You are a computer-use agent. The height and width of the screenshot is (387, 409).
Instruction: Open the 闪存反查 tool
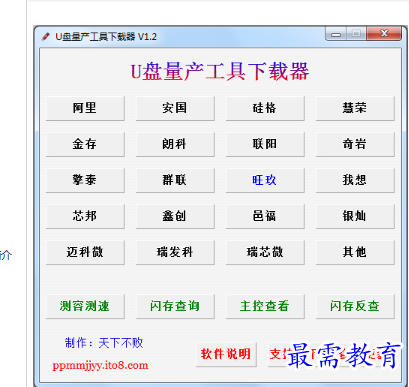[x=355, y=306]
